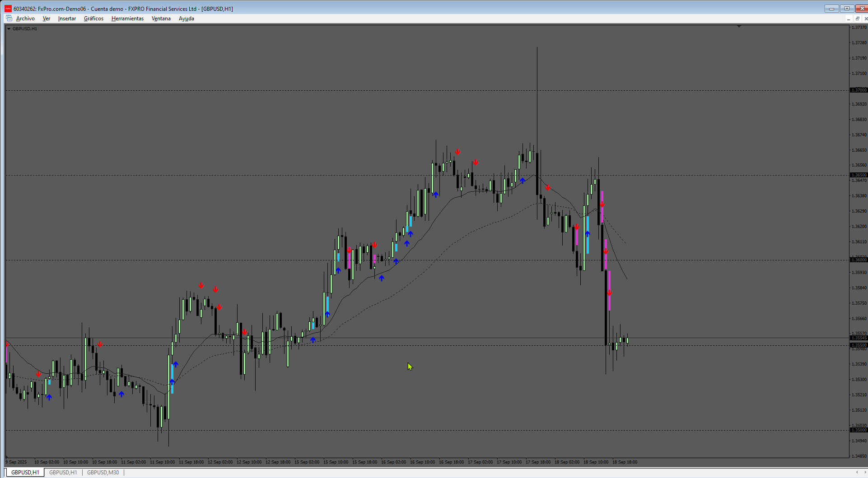Viewport: 868px width, 478px height.
Task: Open the Herramientas menu
Action: pos(127,19)
